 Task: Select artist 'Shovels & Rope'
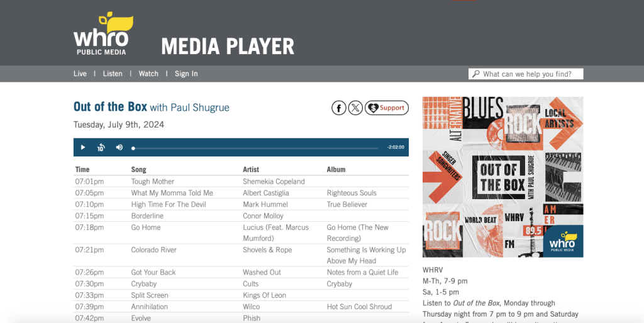pyautogui.click(x=267, y=250)
